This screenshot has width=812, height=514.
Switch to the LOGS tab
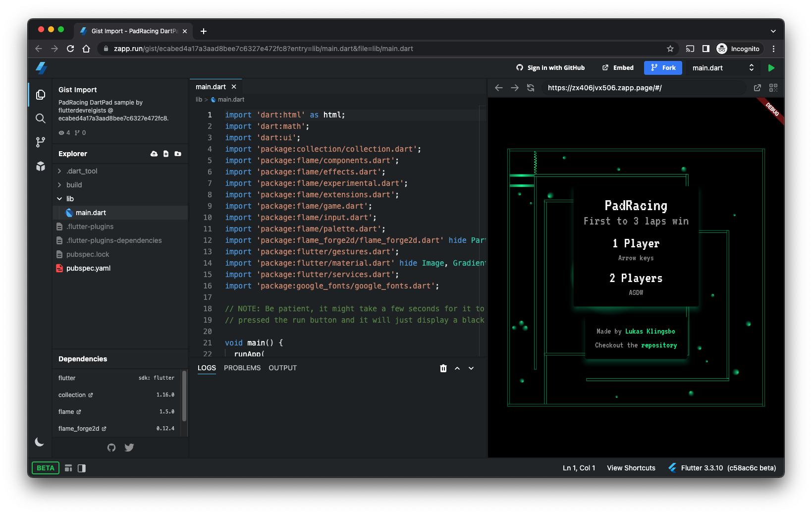(207, 368)
